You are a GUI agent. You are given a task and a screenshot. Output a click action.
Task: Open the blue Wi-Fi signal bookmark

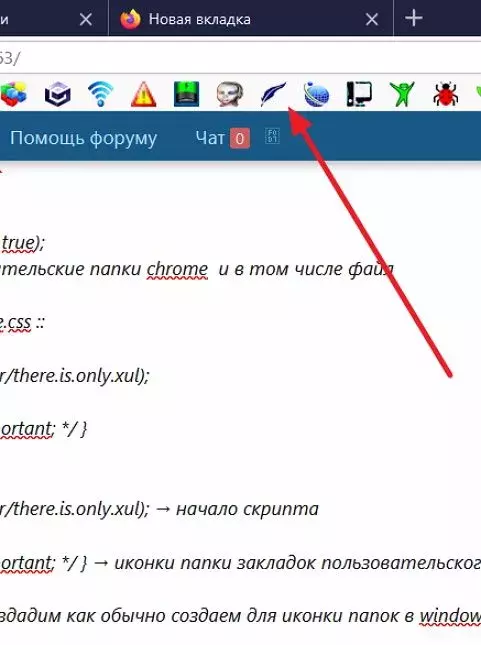point(100,94)
